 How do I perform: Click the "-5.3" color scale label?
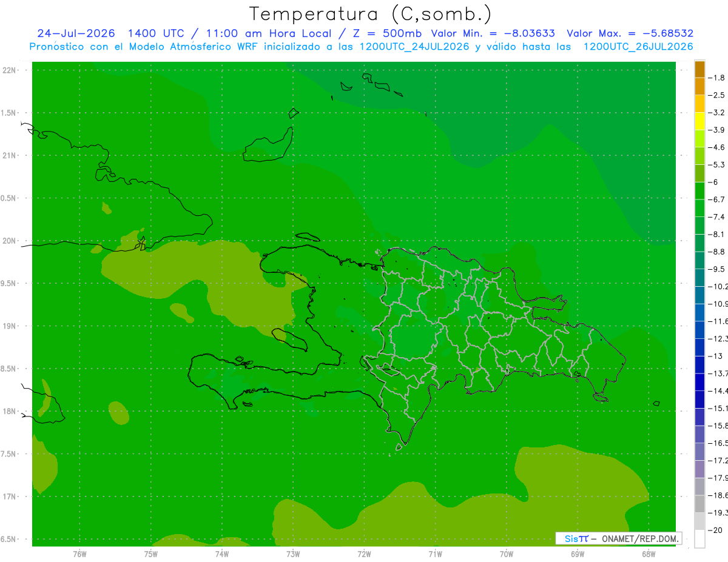click(x=716, y=165)
